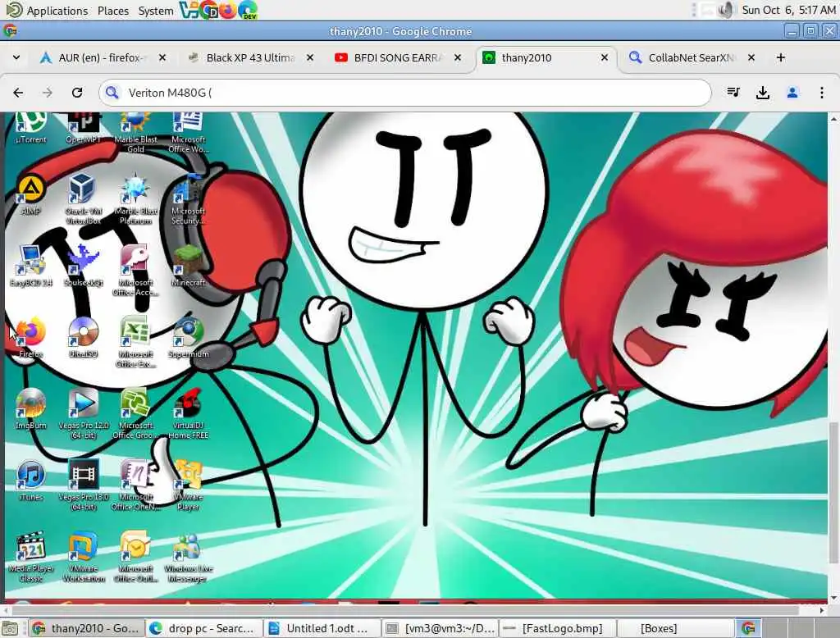
Task: Open the Chrome three-dot menu
Action: point(822,93)
